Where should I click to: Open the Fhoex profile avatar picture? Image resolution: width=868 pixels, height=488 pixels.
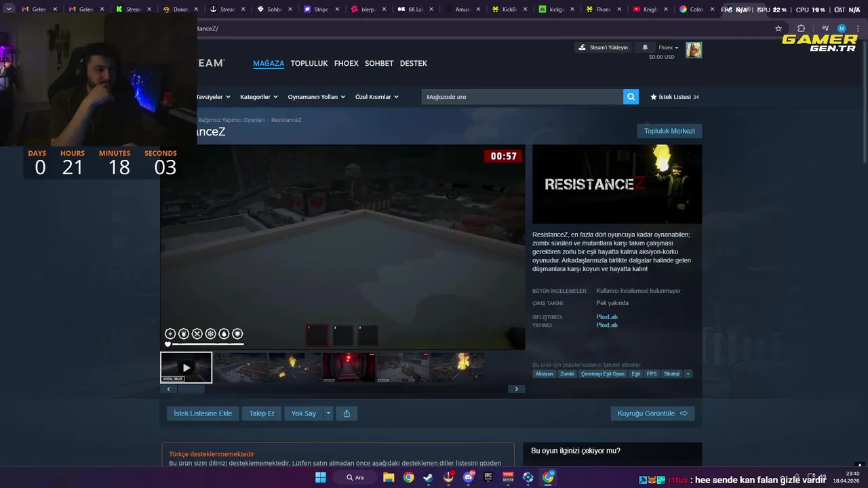(x=694, y=50)
